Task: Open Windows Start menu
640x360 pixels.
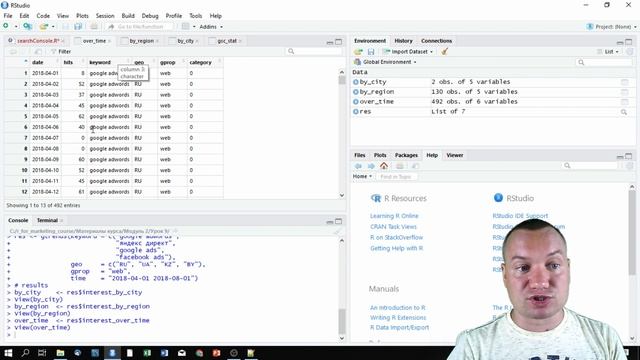Action: (8, 353)
